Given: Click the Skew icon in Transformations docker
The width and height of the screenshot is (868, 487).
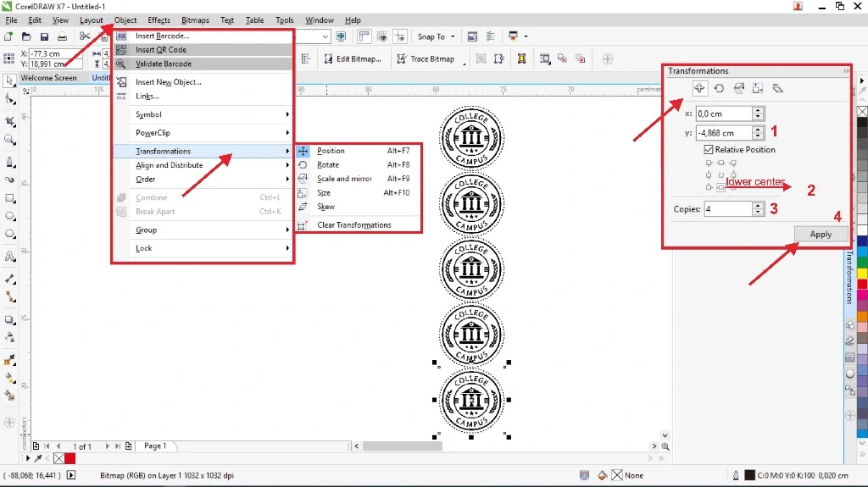Looking at the screenshot, I should coord(778,88).
